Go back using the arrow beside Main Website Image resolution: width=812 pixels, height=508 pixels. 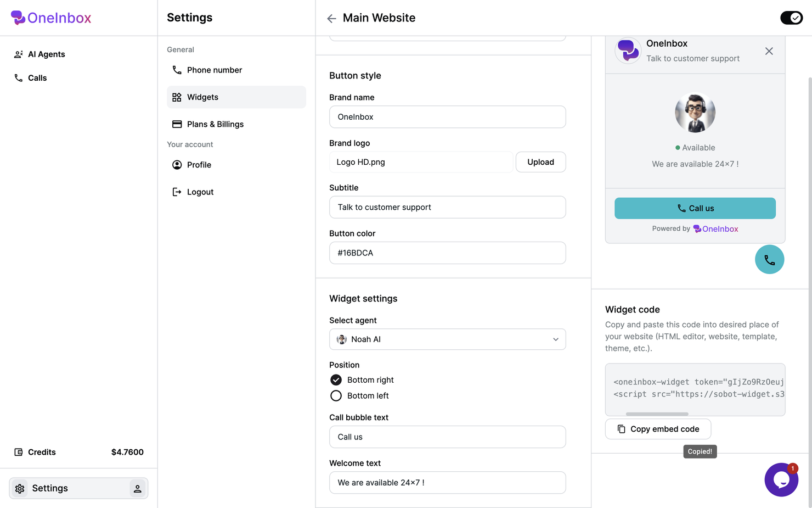pos(331,19)
